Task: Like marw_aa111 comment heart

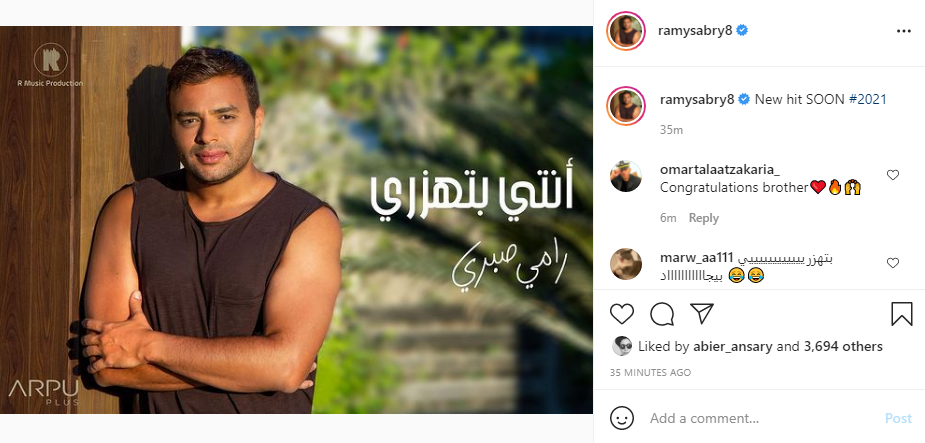Action: 893,263
